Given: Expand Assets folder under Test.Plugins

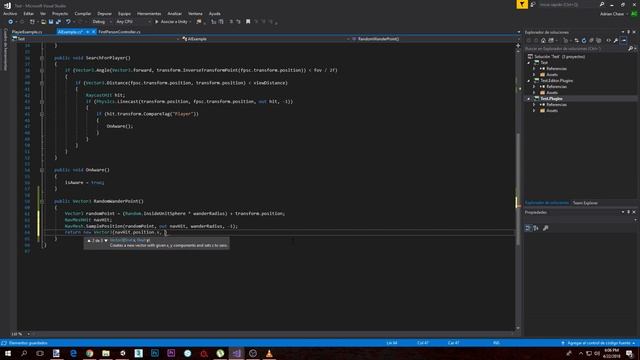Looking at the screenshot, I should click(534, 111).
